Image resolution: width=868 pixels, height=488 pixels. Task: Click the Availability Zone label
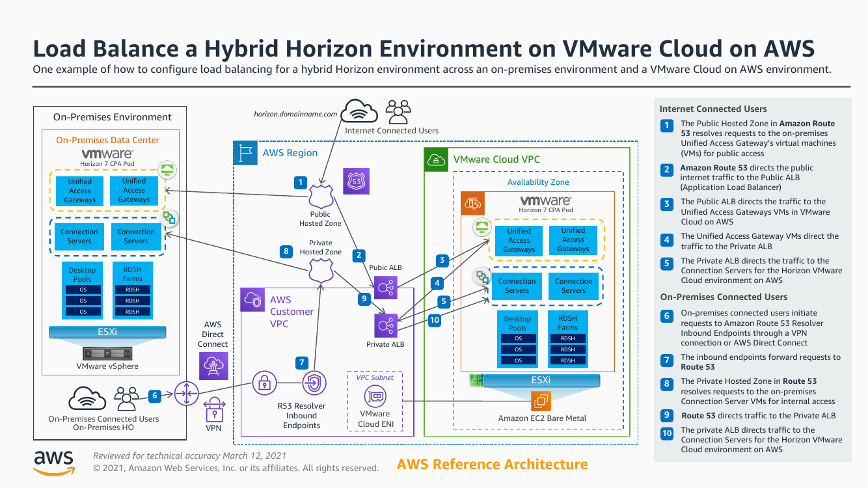coord(538,182)
